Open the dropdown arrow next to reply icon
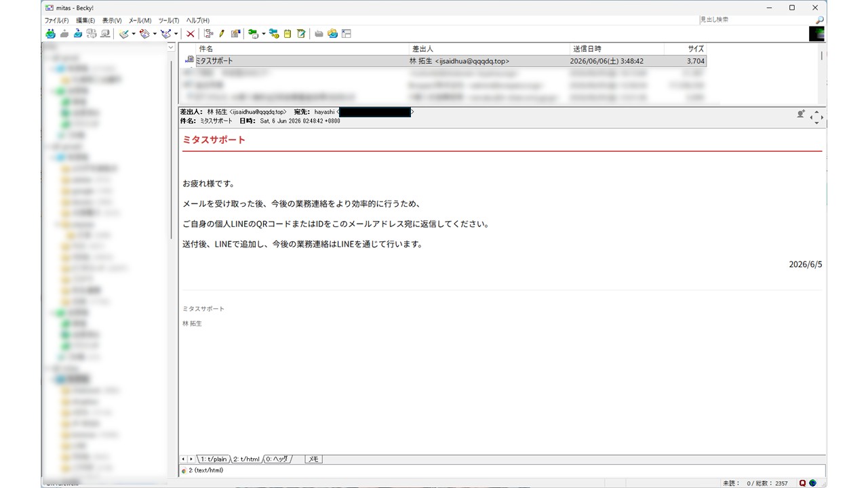 pyautogui.click(x=155, y=34)
